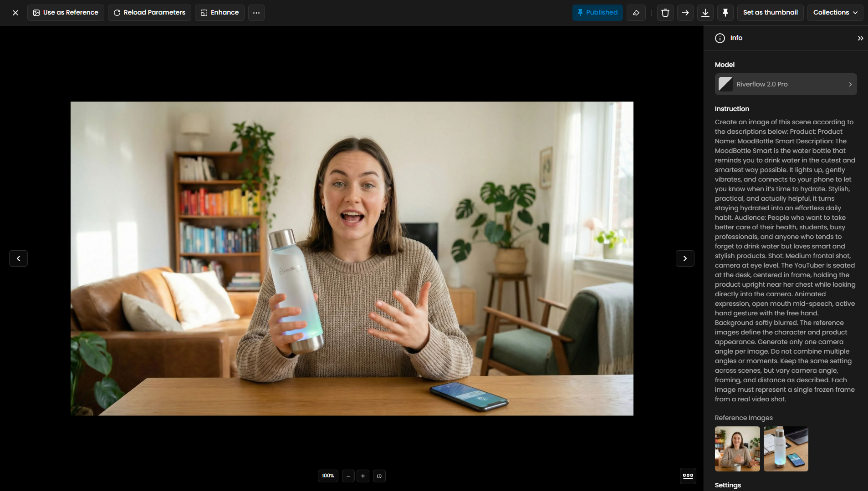Open the Collections dropdown
868x491 pixels.
pos(835,13)
